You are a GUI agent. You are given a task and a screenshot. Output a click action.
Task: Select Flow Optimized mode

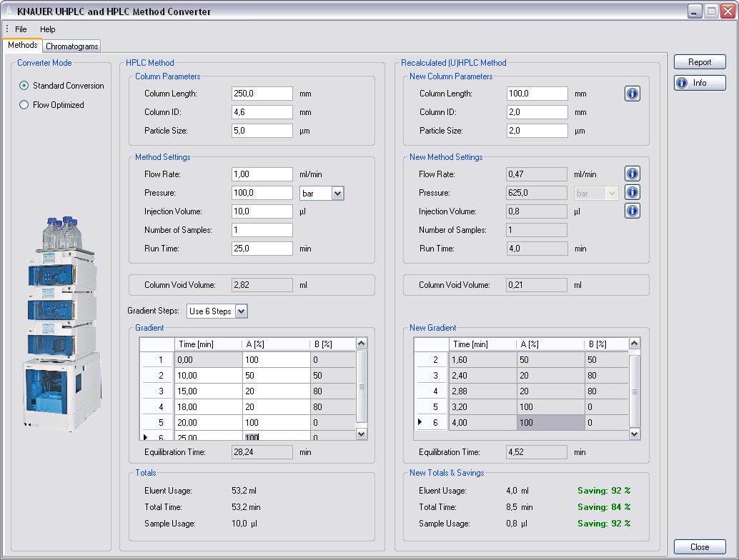24,105
